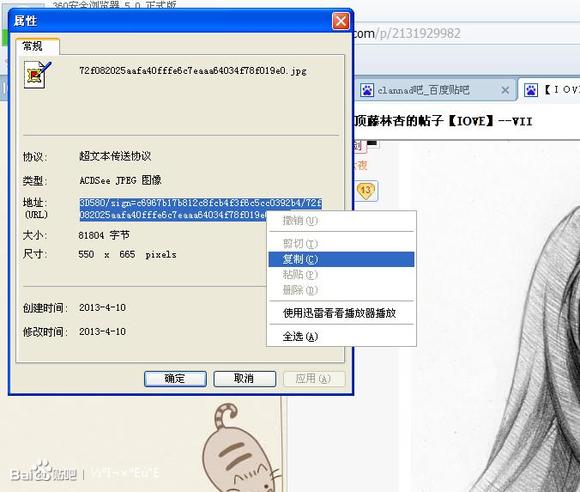Click the size value 81804 字节
This screenshot has width=580, height=492.
[104, 235]
